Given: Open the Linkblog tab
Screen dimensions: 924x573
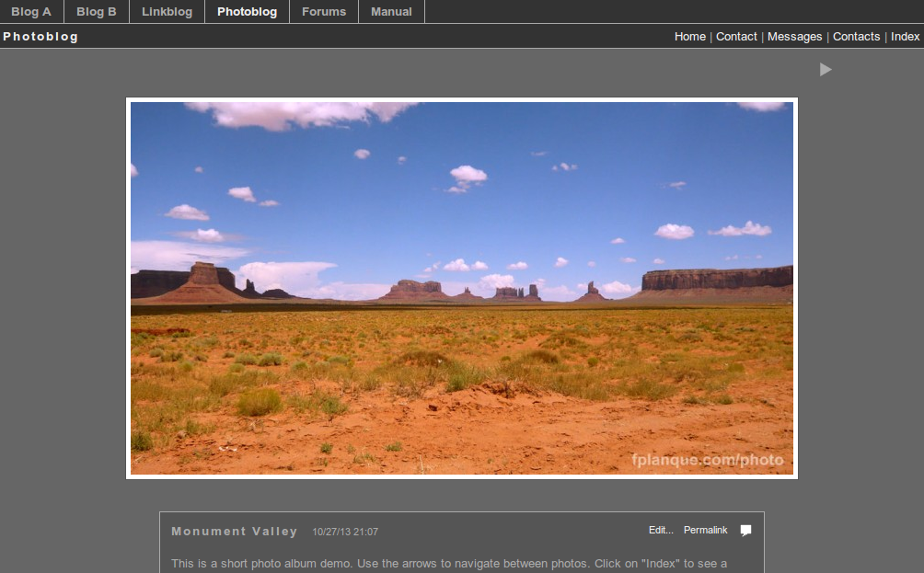Looking at the screenshot, I should pyautogui.click(x=167, y=12).
